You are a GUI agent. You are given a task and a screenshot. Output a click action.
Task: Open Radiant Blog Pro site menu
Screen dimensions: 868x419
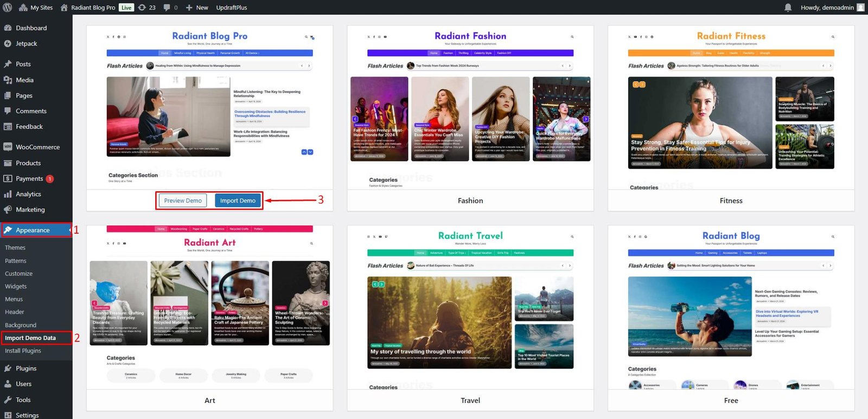[87, 8]
